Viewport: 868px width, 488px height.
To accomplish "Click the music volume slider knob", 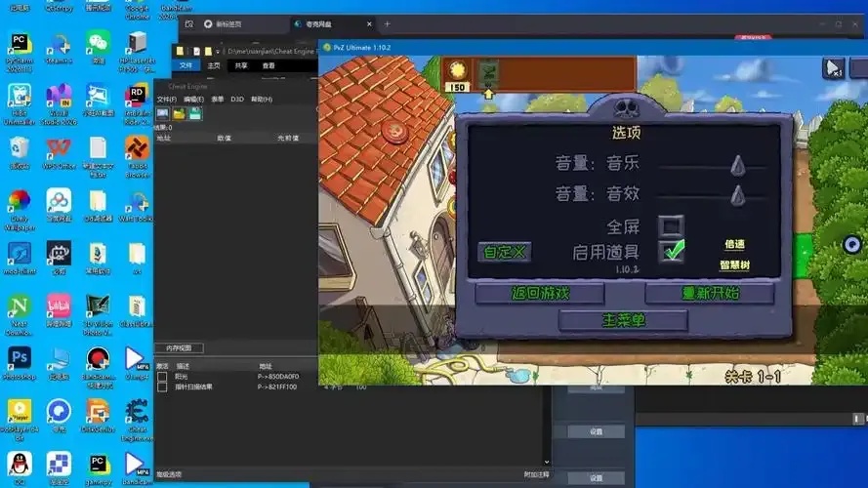I will [737, 166].
